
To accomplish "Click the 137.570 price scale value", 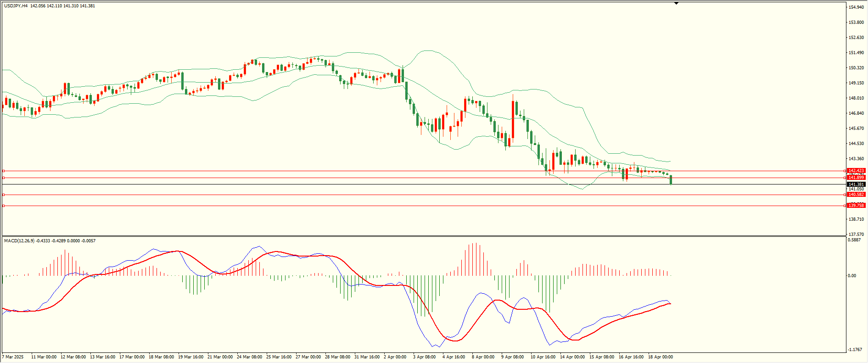I will tap(856, 235).
